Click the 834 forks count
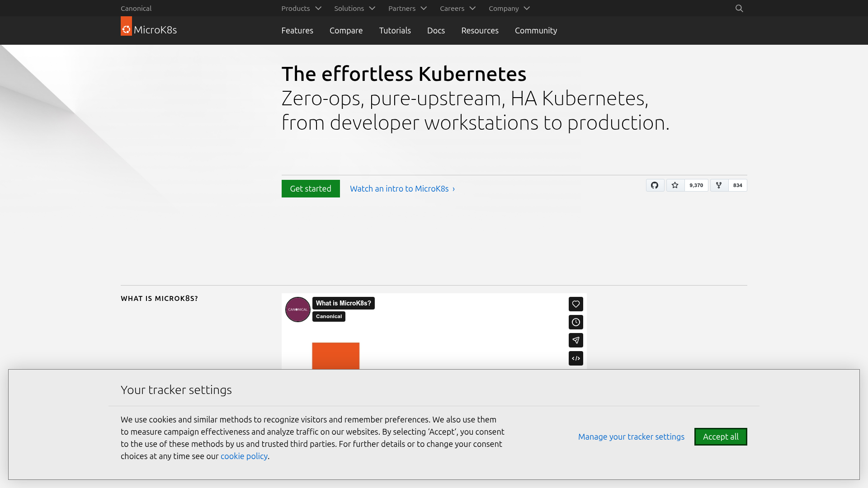 (x=737, y=185)
